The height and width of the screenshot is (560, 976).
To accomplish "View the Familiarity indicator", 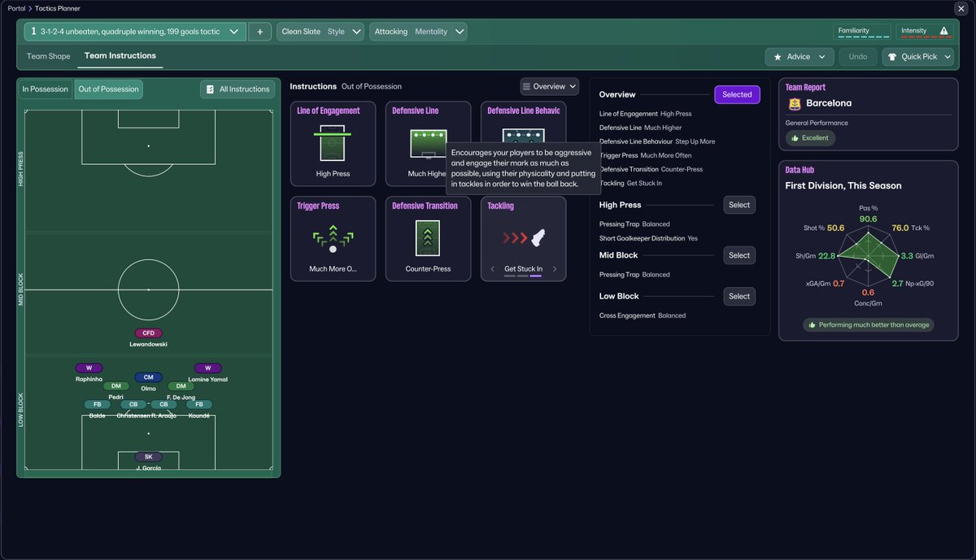I will click(862, 32).
